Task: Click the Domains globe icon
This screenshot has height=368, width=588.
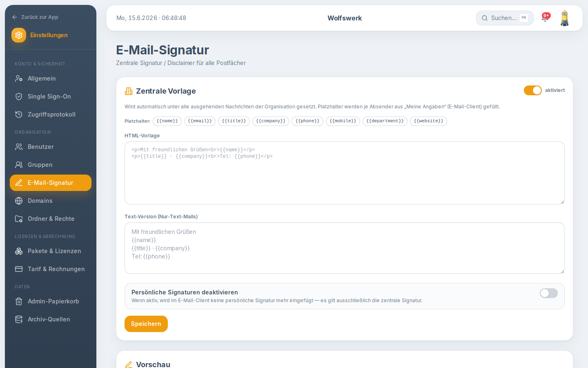Action: pos(19,201)
